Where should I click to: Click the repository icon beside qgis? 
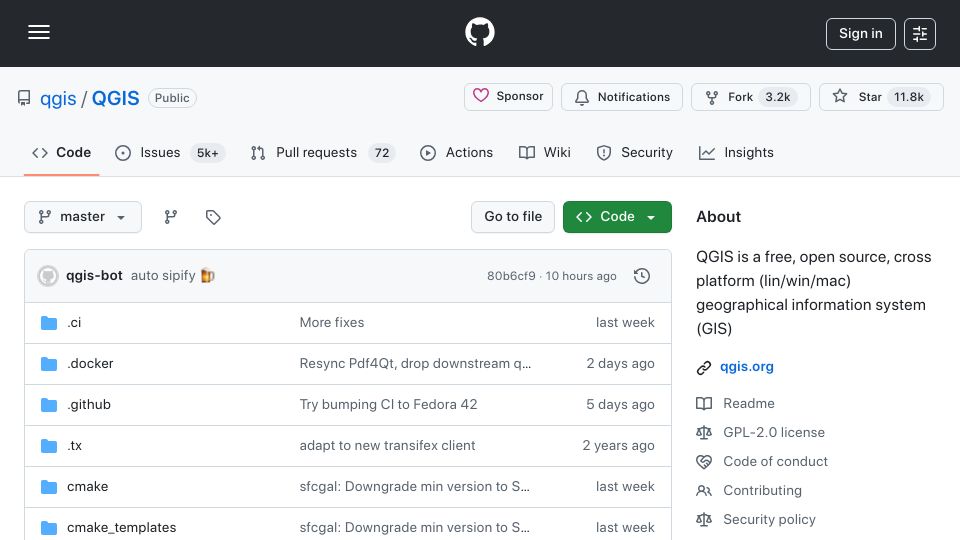(24, 98)
